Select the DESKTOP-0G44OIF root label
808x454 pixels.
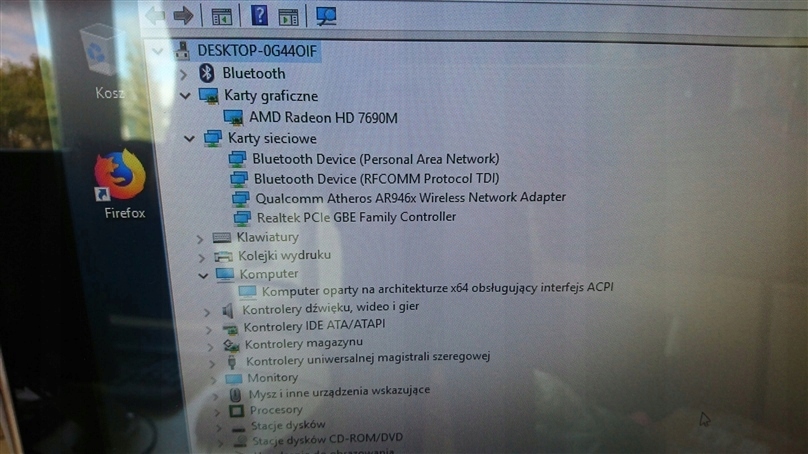pos(257,51)
